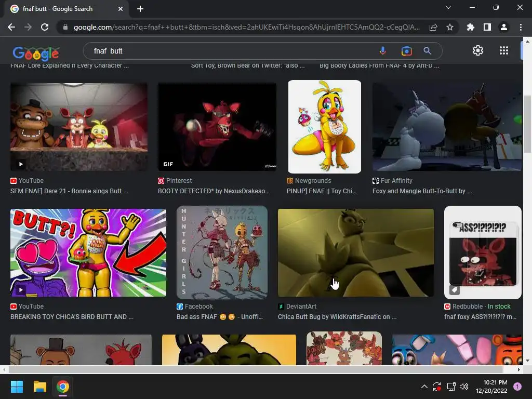Go back with the browser back arrow
This screenshot has height=399, width=532.
pos(11,27)
